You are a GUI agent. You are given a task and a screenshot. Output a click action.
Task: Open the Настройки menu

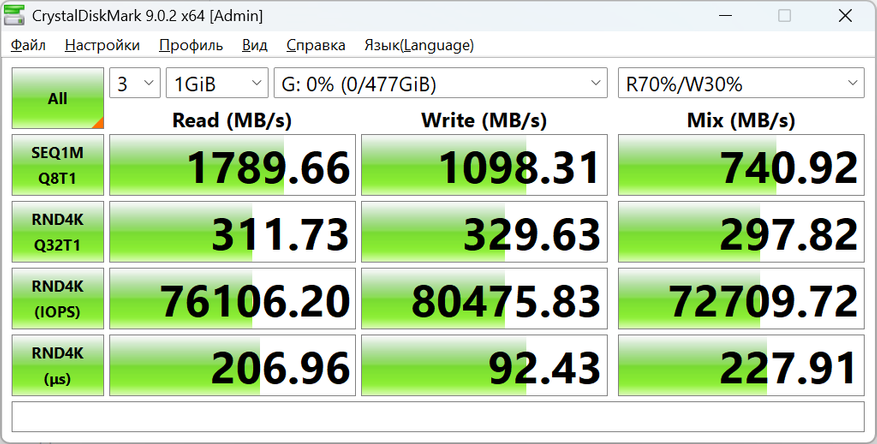102,45
